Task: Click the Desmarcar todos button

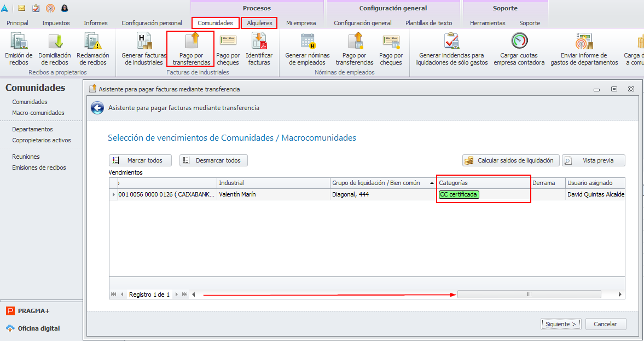Action: [x=213, y=160]
